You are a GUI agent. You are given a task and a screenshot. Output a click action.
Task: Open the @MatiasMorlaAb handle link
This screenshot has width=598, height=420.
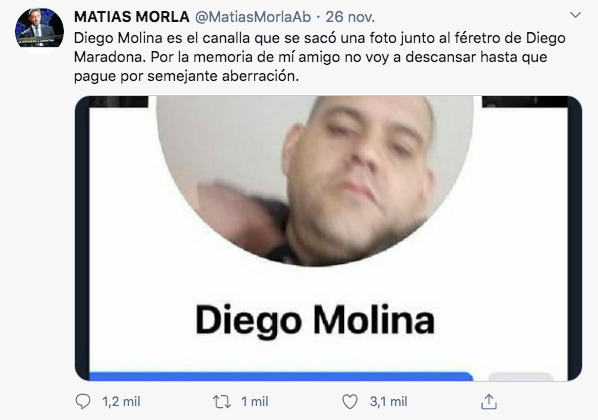point(253,17)
